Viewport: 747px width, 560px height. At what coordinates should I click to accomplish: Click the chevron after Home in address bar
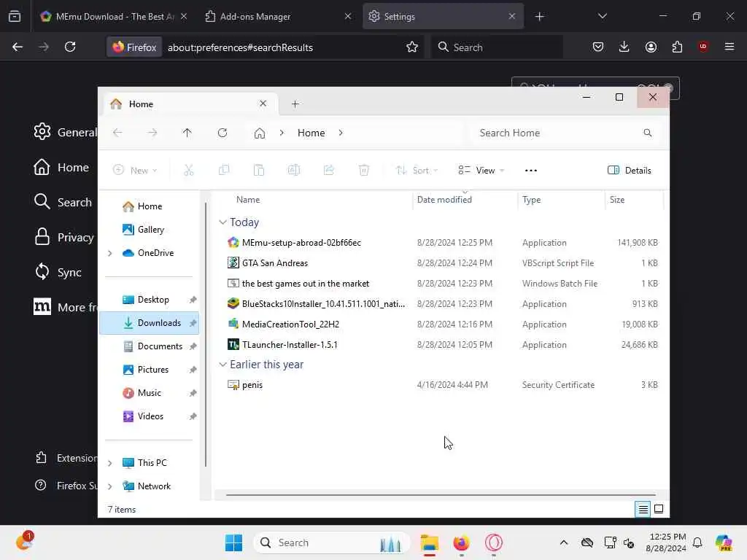[341, 133]
